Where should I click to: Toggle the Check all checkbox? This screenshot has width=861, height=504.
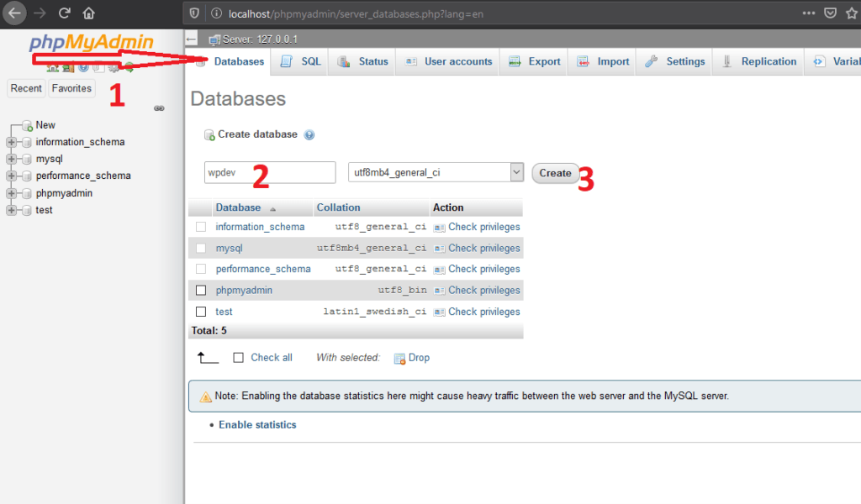coord(238,358)
